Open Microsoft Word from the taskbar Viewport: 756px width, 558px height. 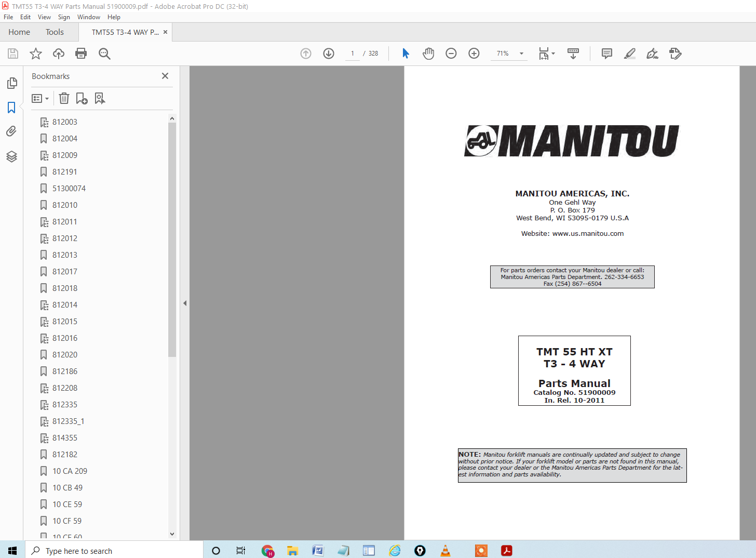[x=318, y=551]
